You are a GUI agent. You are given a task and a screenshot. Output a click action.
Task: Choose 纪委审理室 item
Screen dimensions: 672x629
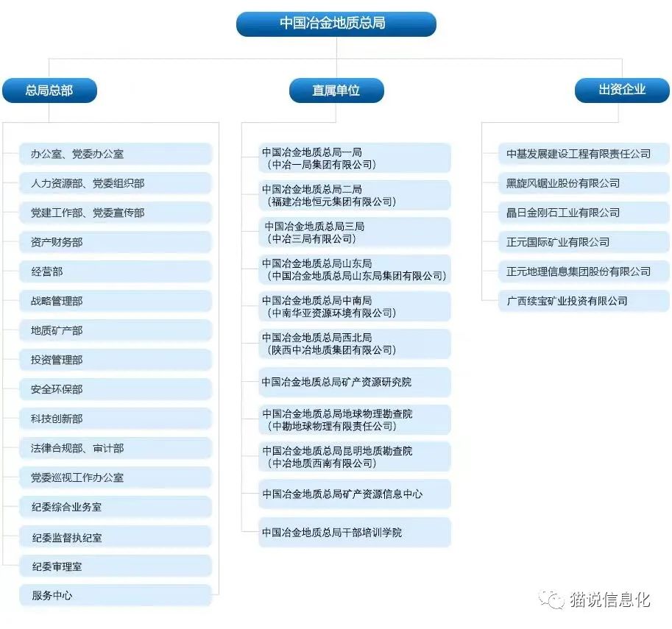(116, 566)
